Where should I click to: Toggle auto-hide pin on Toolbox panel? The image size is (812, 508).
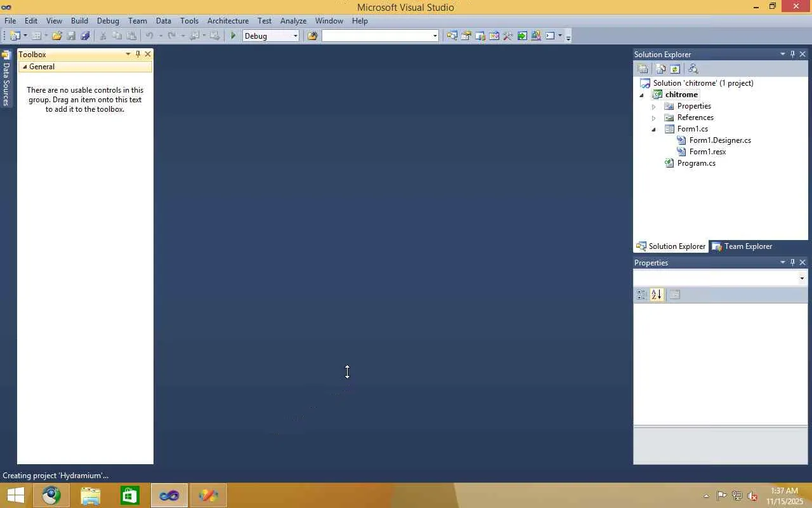pyautogui.click(x=138, y=55)
